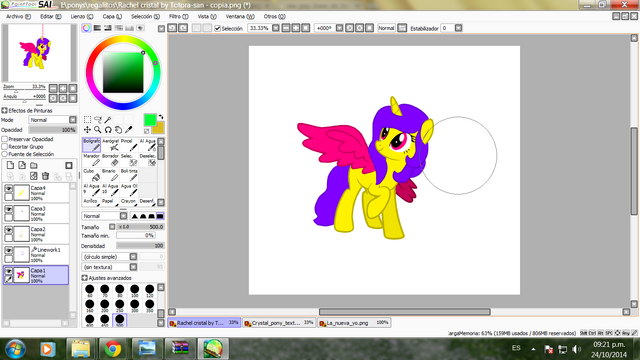
Task: Create a new normal layer
Action: point(10,165)
